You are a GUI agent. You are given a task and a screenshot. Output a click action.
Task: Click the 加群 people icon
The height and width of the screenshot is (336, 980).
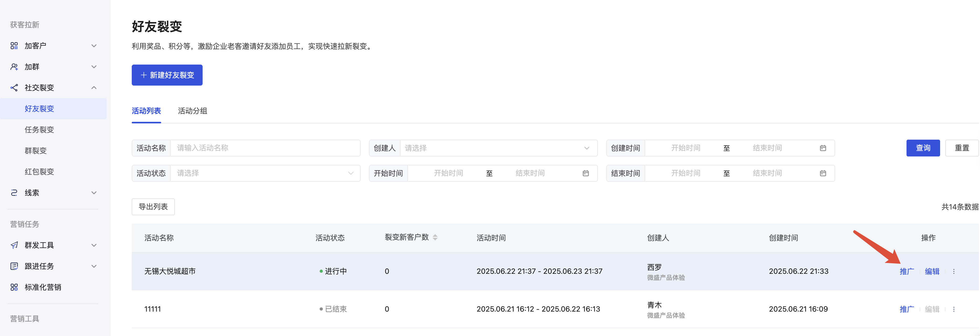(x=14, y=67)
